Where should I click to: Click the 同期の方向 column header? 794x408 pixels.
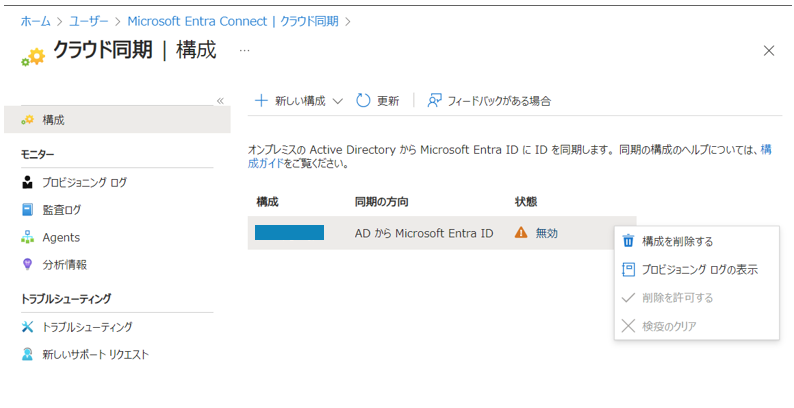coord(381,201)
